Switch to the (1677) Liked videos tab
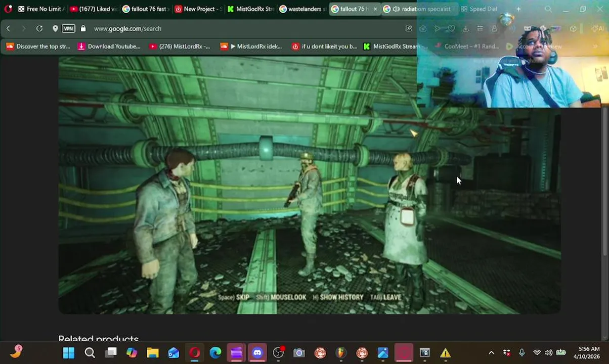This screenshot has height=364, width=609. point(93,9)
